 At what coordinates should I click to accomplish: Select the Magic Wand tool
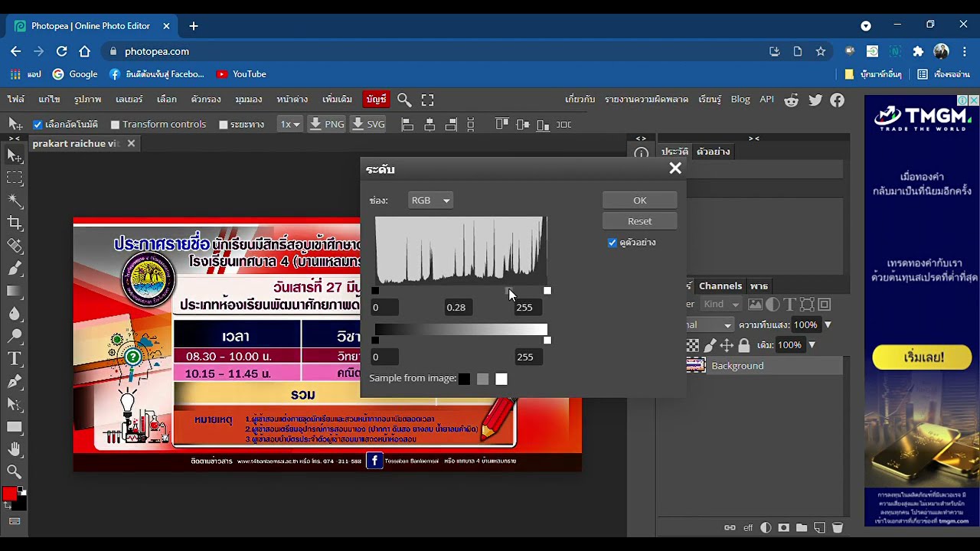(x=15, y=201)
